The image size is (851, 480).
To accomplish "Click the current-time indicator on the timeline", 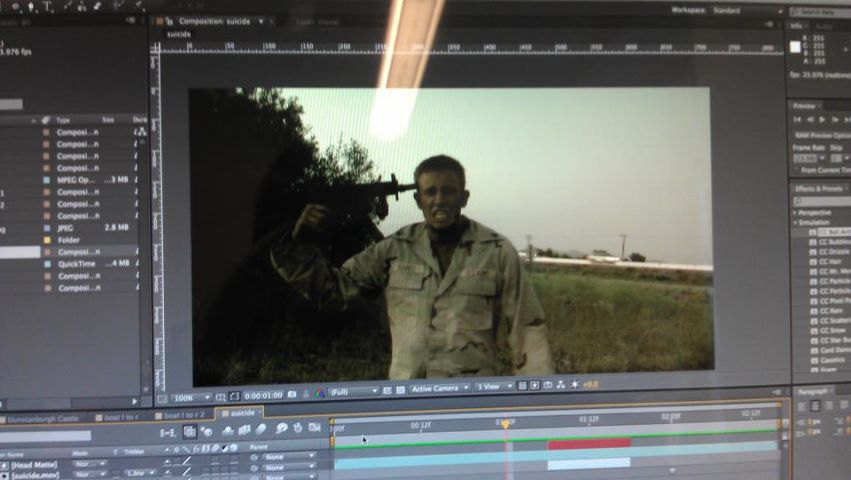I will (506, 424).
